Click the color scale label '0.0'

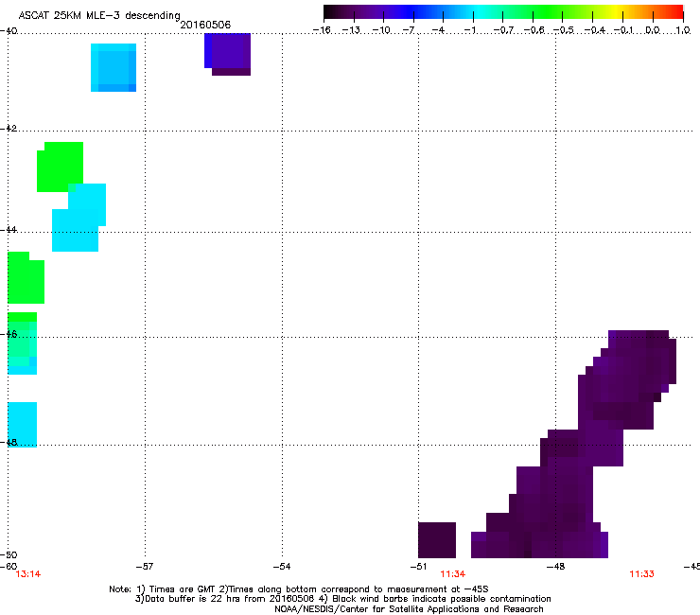click(653, 30)
